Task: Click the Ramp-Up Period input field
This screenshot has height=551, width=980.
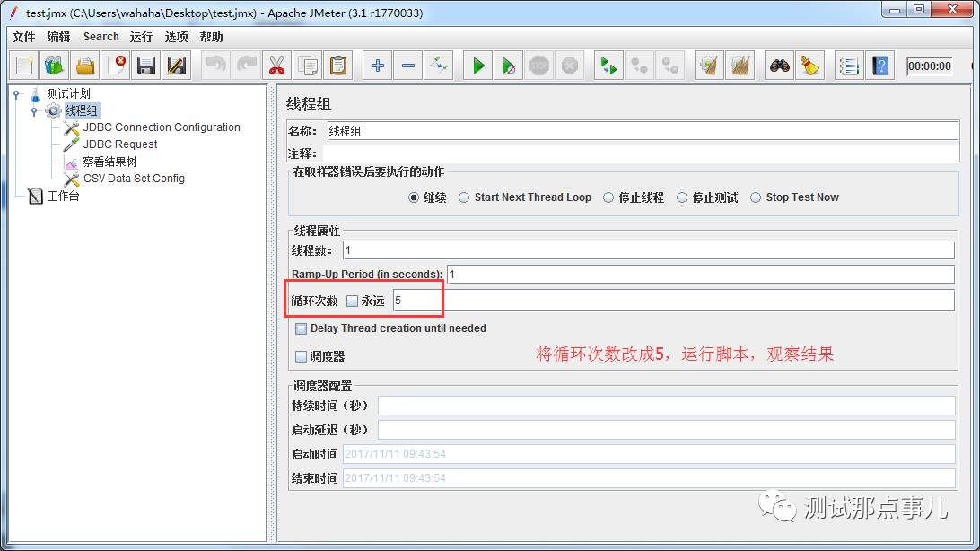Action: click(701, 275)
